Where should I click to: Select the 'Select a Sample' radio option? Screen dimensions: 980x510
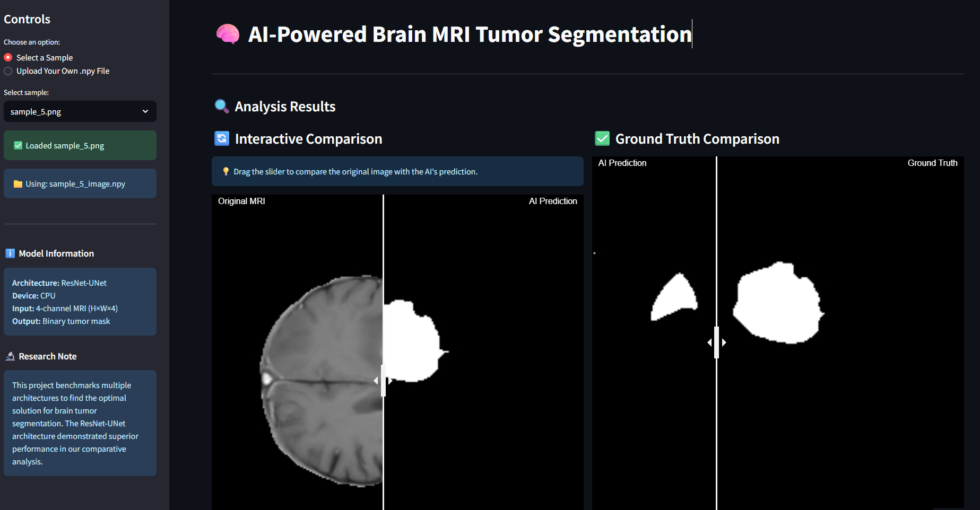(x=8, y=57)
